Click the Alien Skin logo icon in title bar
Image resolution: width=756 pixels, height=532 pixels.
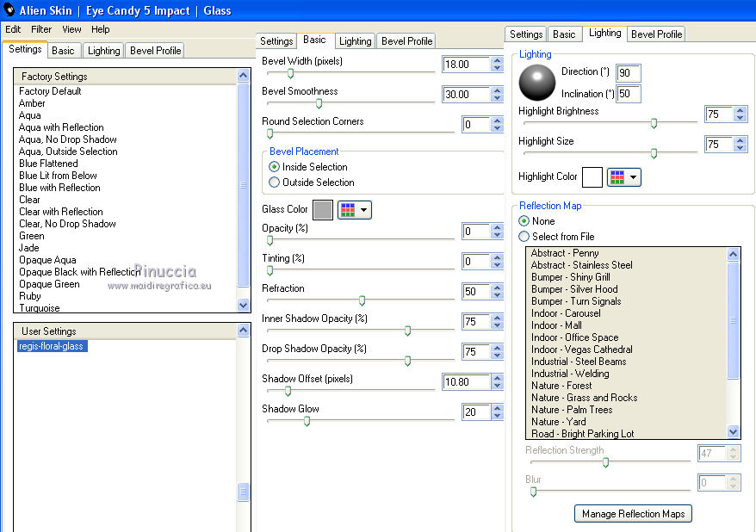[9, 9]
